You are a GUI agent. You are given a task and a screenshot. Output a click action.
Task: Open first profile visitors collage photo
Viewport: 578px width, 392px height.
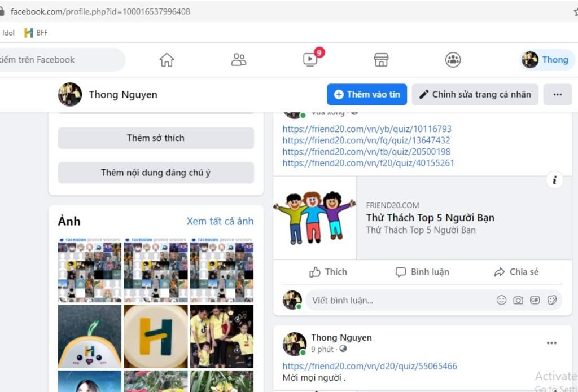[90, 270]
